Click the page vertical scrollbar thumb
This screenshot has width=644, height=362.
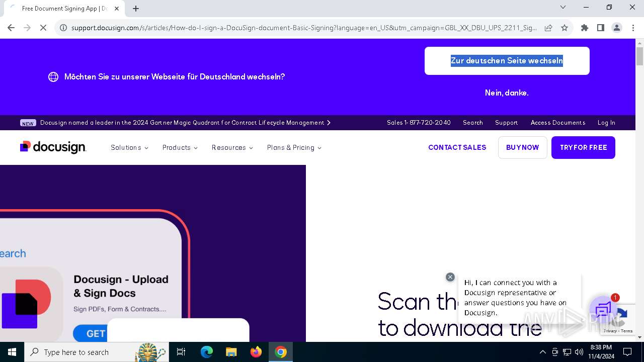(x=639, y=56)
